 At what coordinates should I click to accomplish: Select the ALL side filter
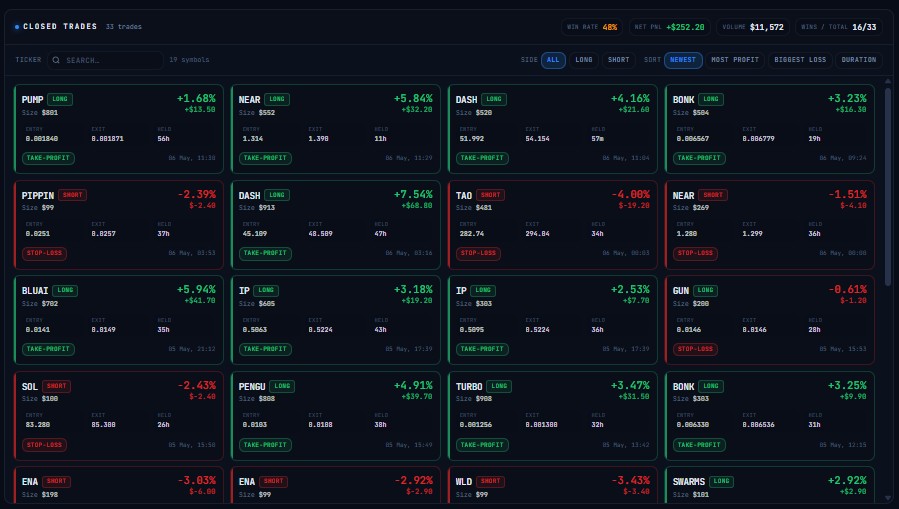pyautogui.click(x=553, y=60)
